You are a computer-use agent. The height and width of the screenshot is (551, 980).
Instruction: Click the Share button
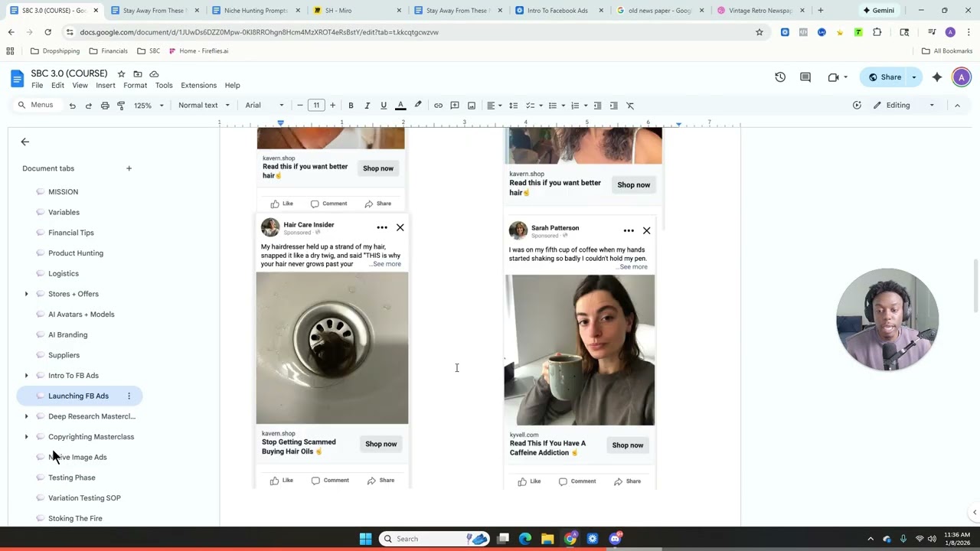pos(884,77)
